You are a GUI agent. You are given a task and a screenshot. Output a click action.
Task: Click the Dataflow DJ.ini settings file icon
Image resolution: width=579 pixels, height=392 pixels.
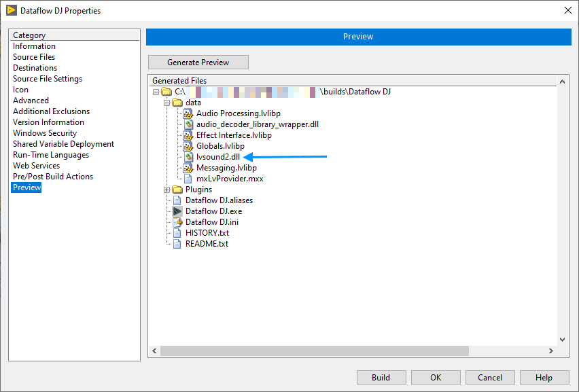point(177,222)
